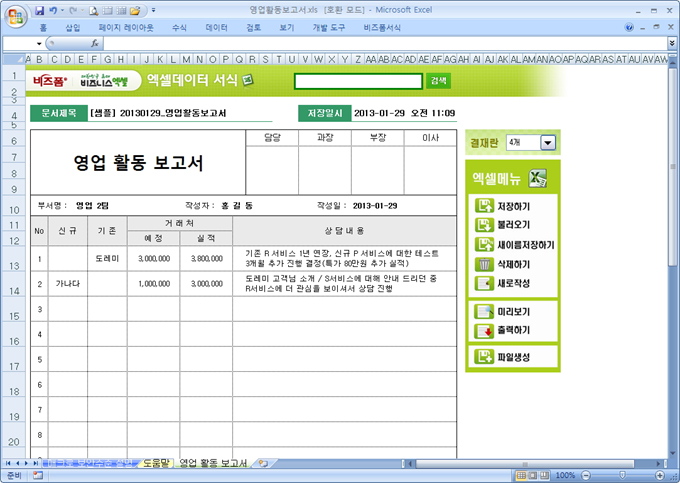Click into the green-bordered search field
This screenshot has height=483, width=680.
coord(358,81)
